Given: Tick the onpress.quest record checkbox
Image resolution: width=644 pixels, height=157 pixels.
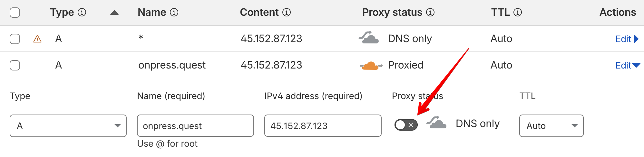Looking at the screenshot, I should 15,65.
